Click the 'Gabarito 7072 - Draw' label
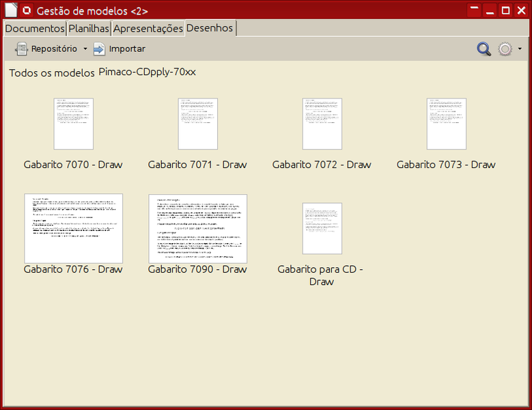The width and height of the screenshot is (532, 410). 322,165
